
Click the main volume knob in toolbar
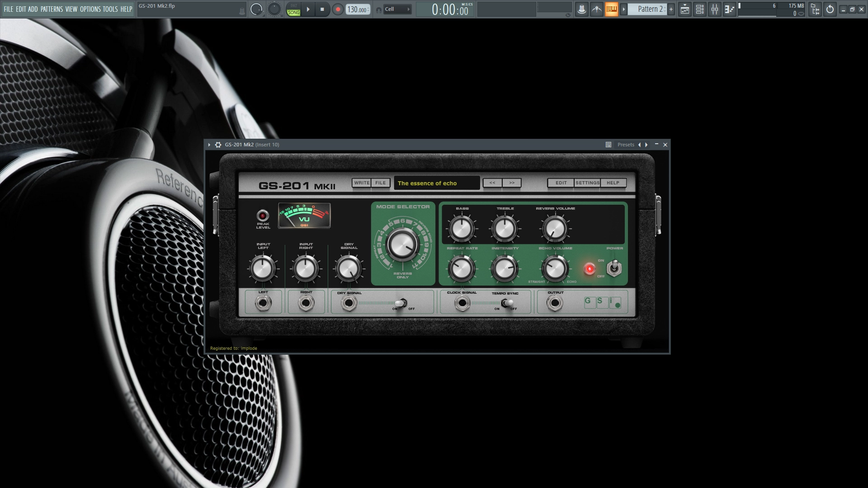[x=256, y=9]
